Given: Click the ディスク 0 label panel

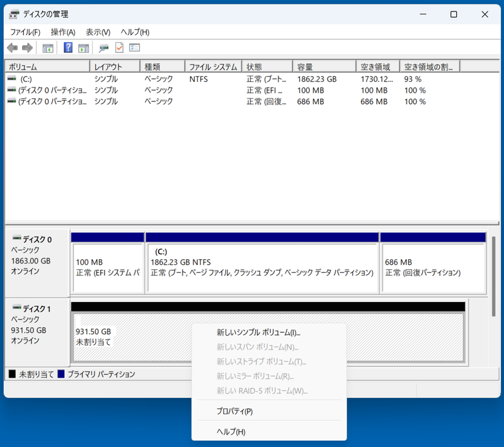Looking at the screenshot, I should tap(37, 263).
